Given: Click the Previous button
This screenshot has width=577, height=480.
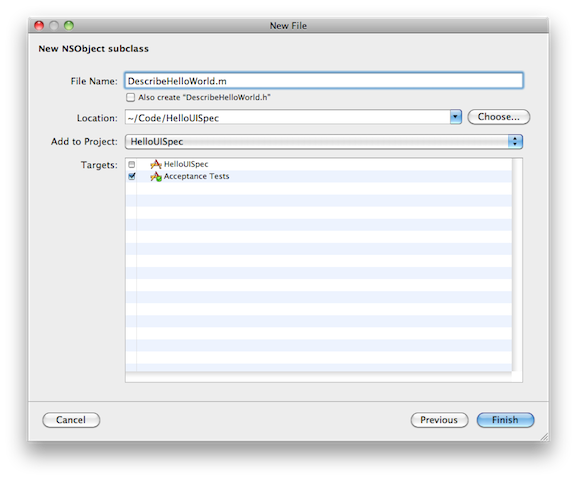Looking at the screenshot, I should (439, 420).
